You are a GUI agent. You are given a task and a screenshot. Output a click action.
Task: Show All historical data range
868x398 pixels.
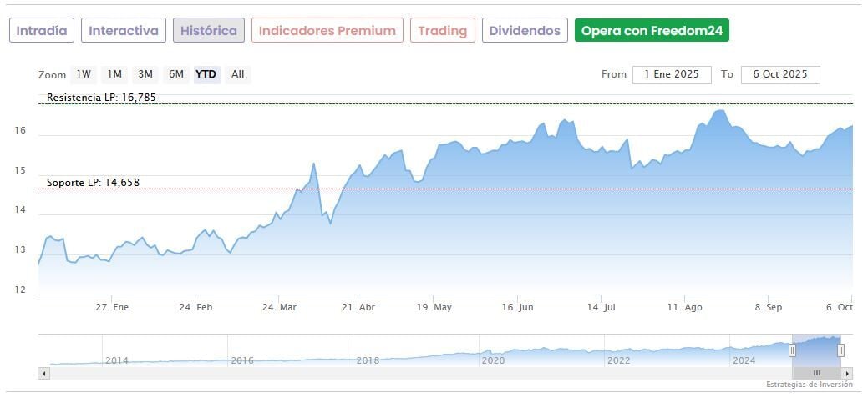pos(238,74)
